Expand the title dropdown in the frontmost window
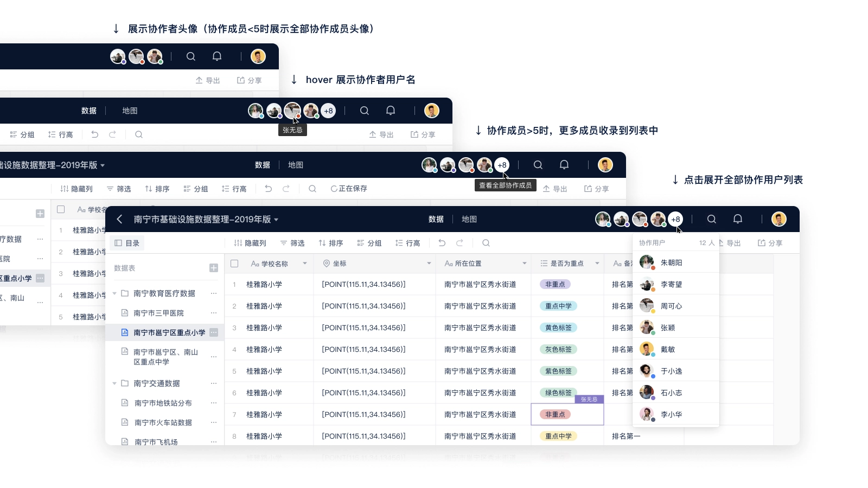This screenshot has width=868, height=488. (x=276, y=220)
